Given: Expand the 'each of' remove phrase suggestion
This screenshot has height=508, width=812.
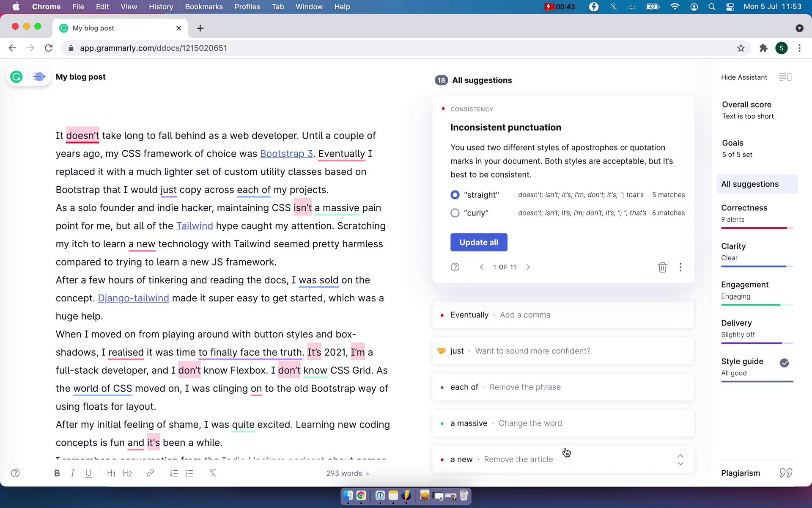Looking at the screenshot, I should coord(563,387).
